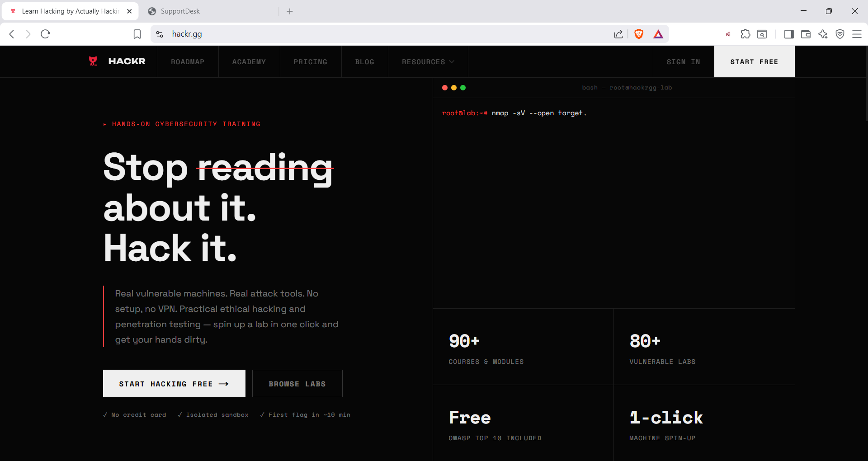The height and width of the screenshot is (461, 868).
Task: Click the "No credit card" text
Action: (x=139, y=415)
